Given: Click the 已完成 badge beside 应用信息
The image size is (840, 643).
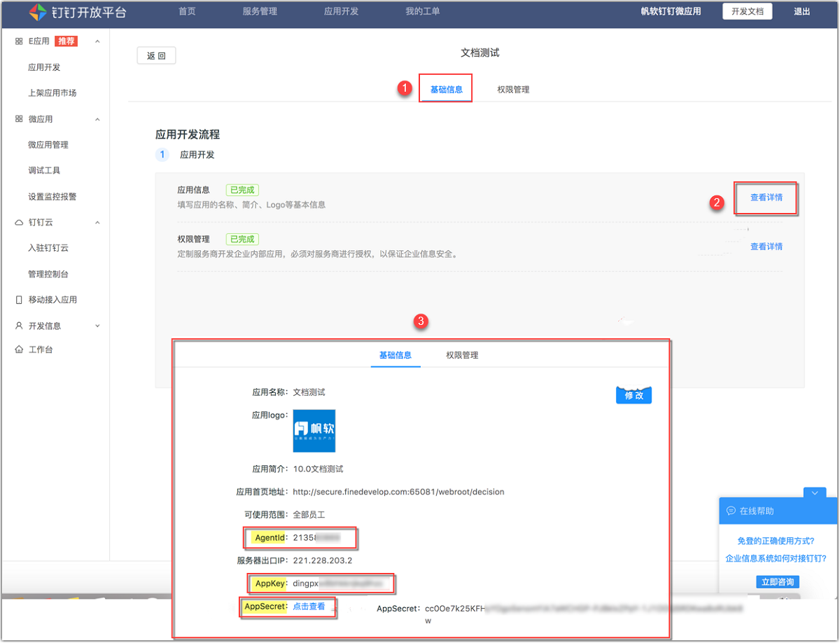Looking at the screenshot, I should [242, 190].
